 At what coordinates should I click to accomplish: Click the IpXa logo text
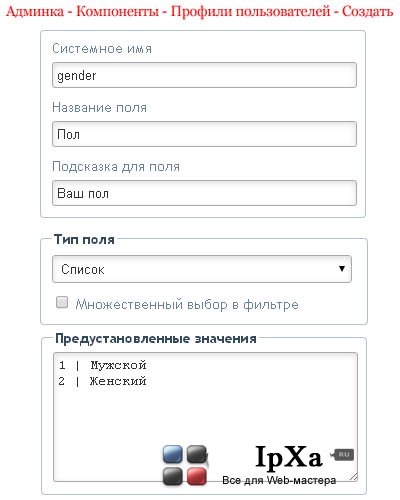click(x=289, y=457)
